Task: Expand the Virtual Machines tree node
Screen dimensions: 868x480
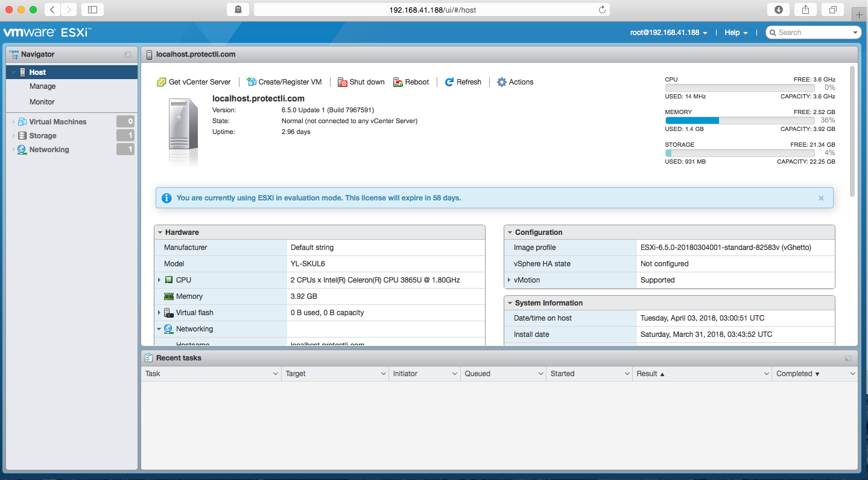Action: tap(13, 122)
